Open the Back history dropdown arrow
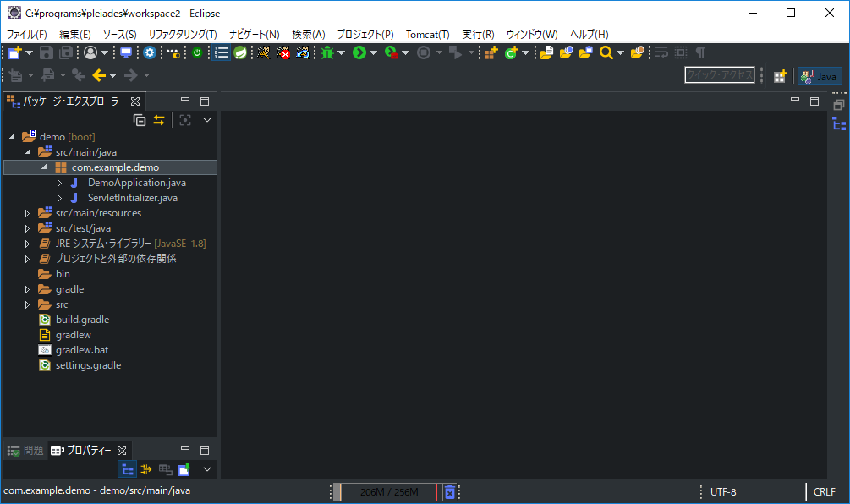This screenshot has width=850, height=504. [112, 75]
